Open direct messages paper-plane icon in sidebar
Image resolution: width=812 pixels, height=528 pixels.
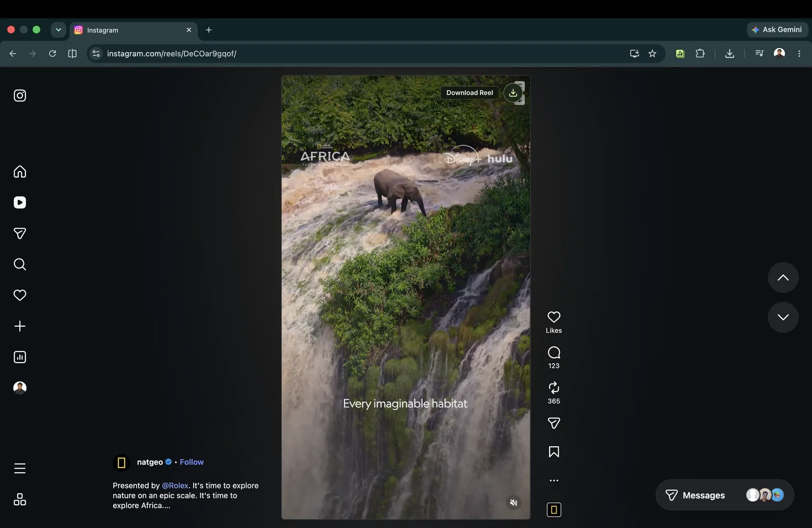click(20, 233)
